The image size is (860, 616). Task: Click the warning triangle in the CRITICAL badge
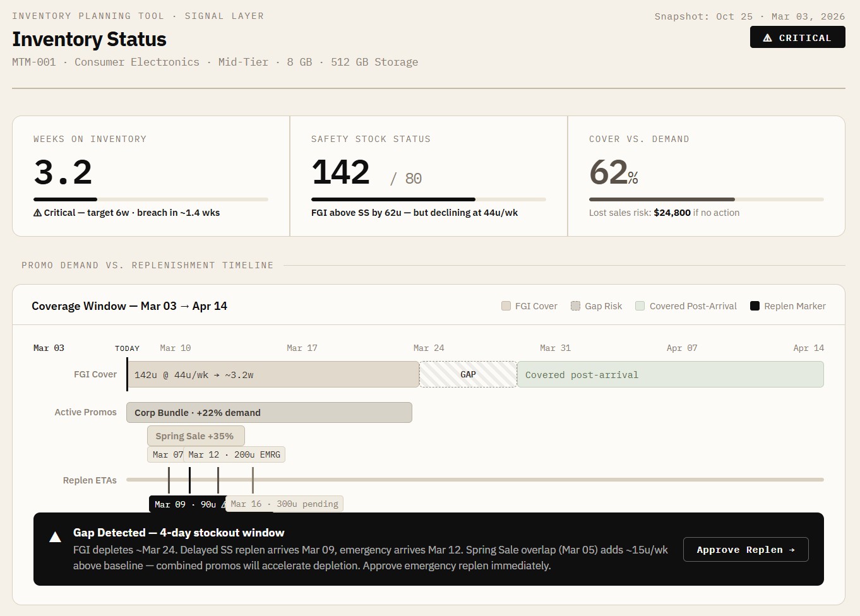(x=767, y=38)
